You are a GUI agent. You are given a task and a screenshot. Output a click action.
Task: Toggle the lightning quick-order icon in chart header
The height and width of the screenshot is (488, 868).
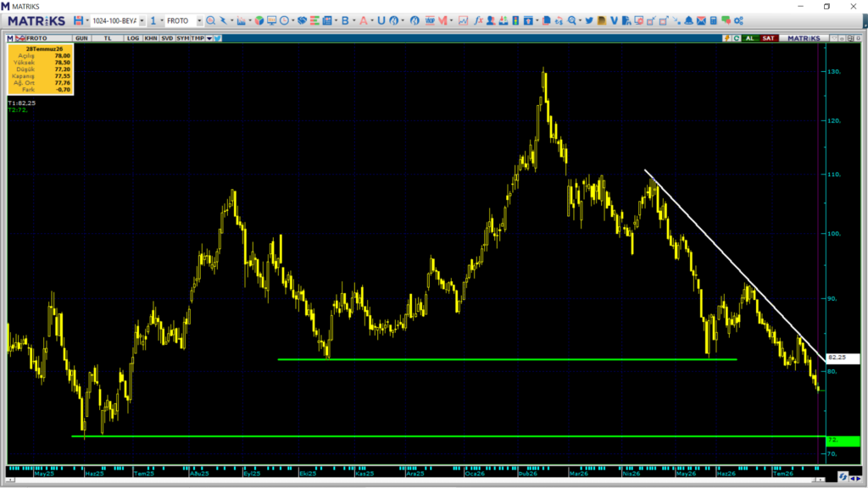click(726, 38)
